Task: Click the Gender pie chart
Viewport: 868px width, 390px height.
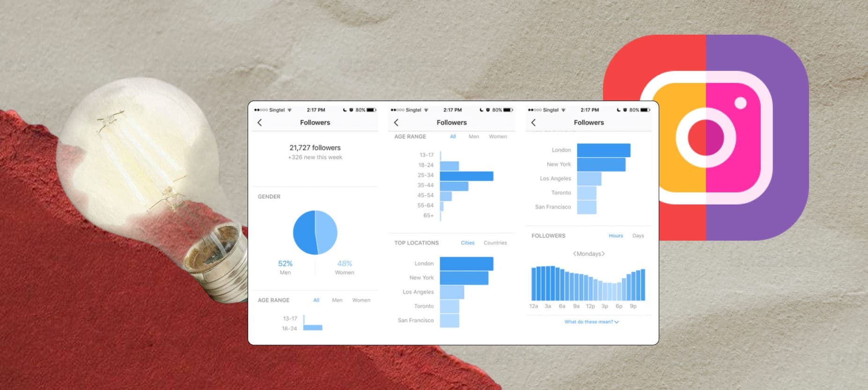Action: click(x=315, y=232)
